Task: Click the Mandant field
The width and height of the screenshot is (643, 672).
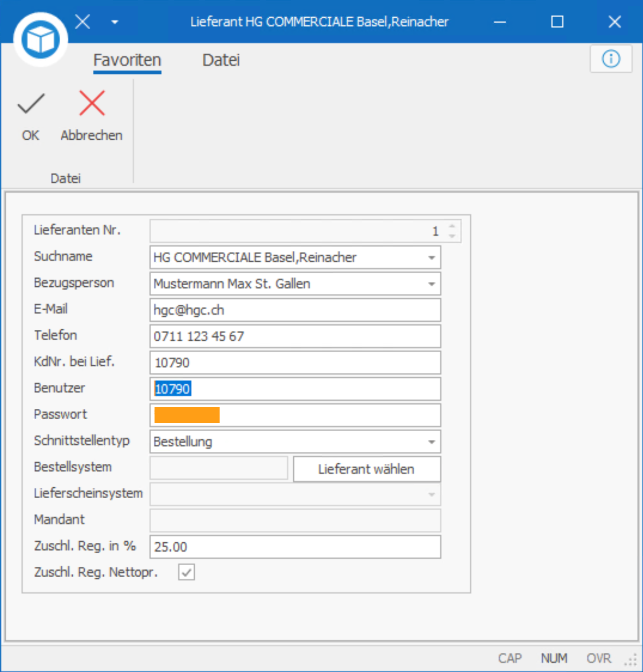Action: point(295,521)
